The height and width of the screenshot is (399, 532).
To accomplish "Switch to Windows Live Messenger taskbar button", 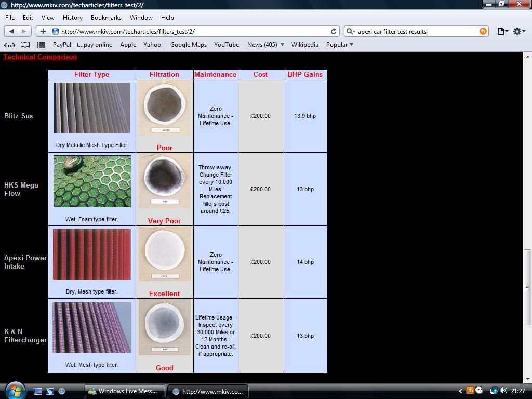I will click(x=124, y=391).
